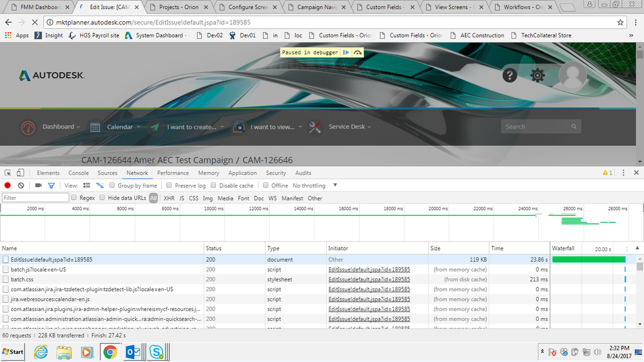Enable Regex filter checkbox
Image resolution: width=644 pixels, height=362 pixels.
[73, 197]
